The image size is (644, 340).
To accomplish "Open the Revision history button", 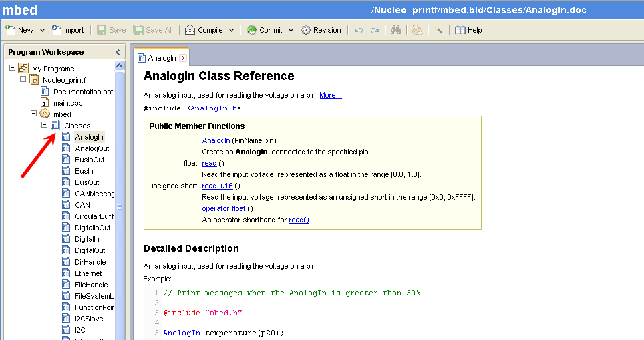I will click(321, 30).
